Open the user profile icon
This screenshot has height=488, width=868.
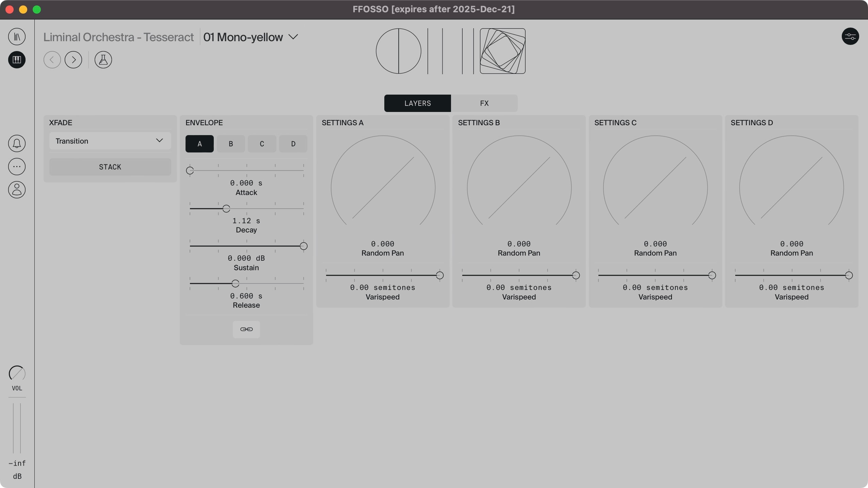pyautogui.click(x=17, y=190)
